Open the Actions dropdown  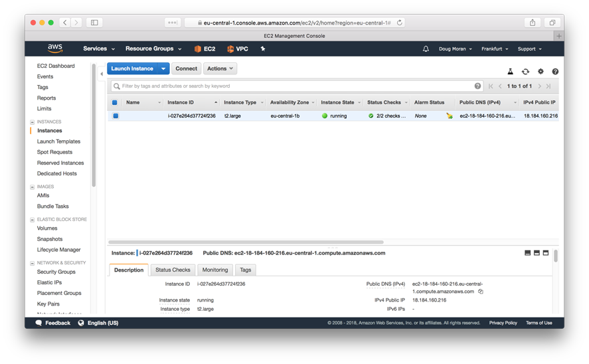(220, 68)
